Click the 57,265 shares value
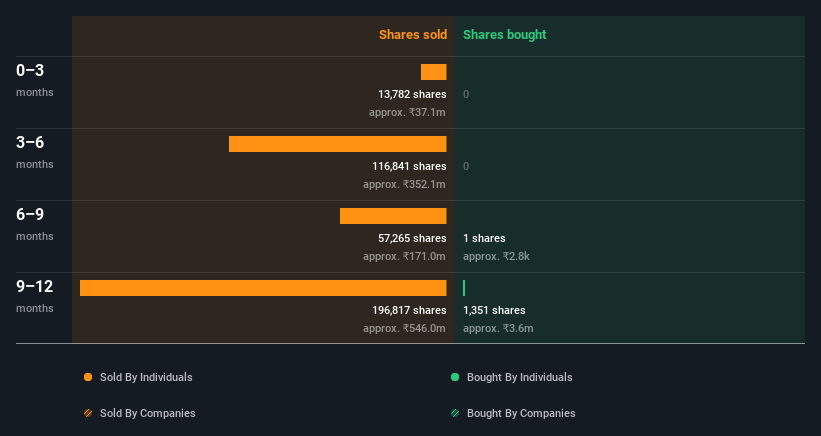821x436 pixels. click(412, 239)
